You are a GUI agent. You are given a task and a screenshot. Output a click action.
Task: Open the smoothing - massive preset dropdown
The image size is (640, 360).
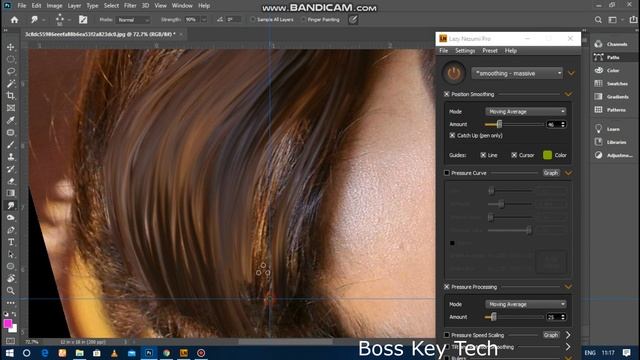[517, 73]
